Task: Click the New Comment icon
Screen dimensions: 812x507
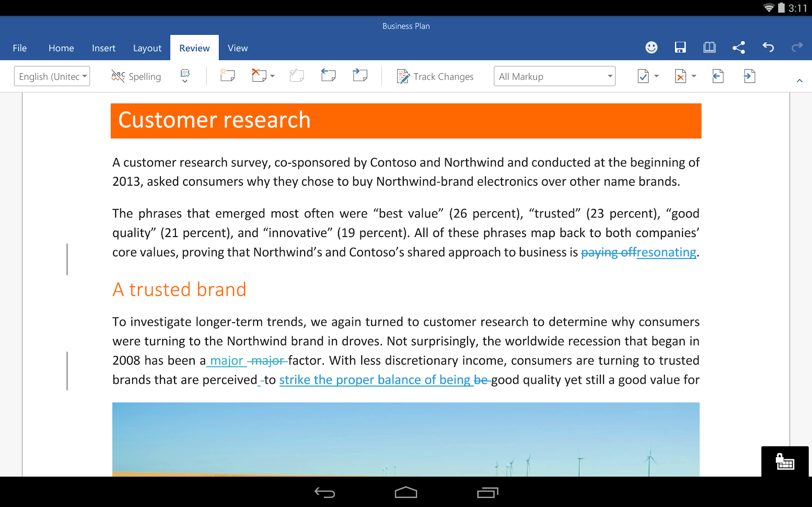Action: 227,76
